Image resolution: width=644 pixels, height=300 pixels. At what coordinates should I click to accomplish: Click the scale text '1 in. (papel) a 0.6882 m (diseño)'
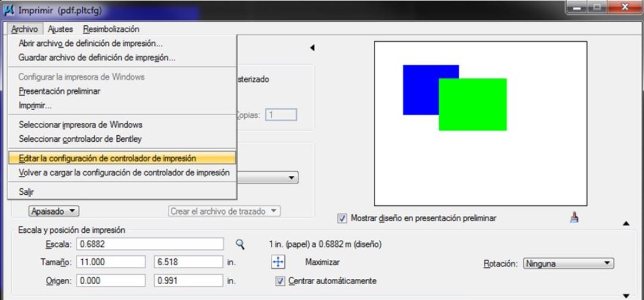pos(326,244)
